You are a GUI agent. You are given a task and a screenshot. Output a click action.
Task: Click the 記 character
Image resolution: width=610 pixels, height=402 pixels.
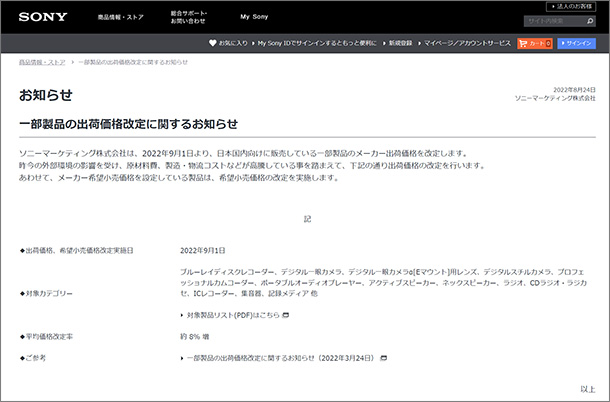(x=307, y=219)
